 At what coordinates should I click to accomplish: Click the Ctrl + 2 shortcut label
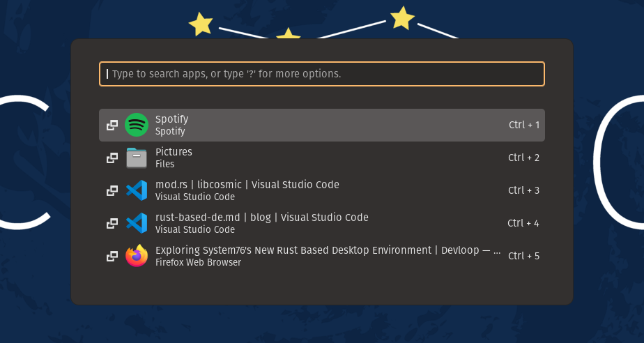[524, 158]
